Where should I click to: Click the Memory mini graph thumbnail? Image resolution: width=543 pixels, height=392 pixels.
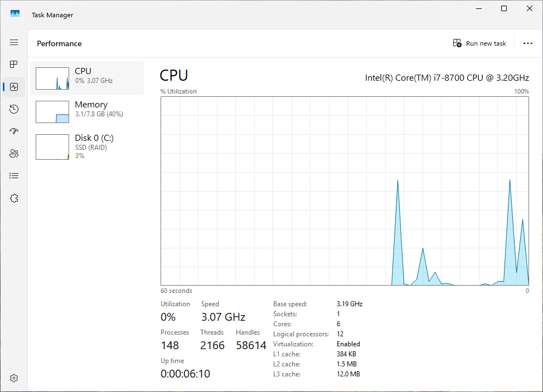coord(52,112)
